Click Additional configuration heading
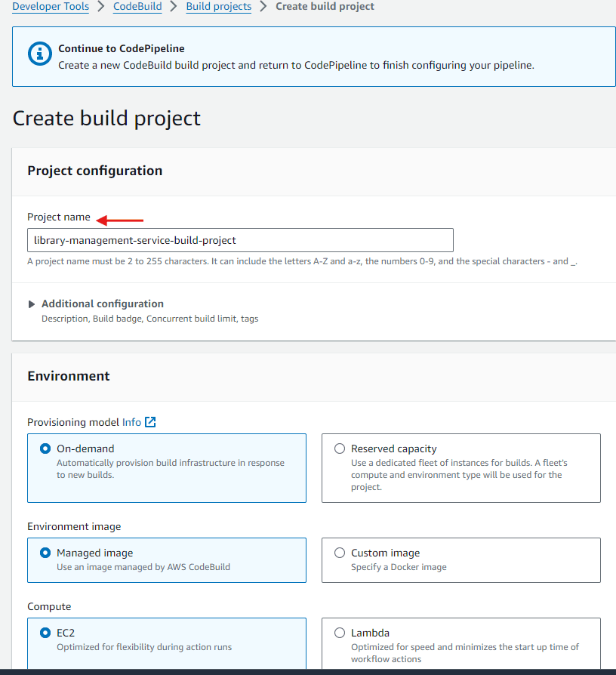The height and width of the screenshot is (675, 616). (103, 304)
